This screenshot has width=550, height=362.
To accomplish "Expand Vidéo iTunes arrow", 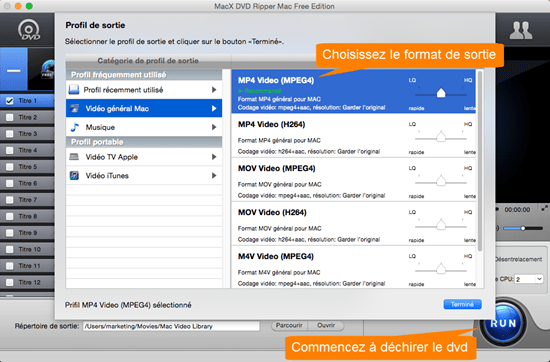I will [x=214, y=175].
